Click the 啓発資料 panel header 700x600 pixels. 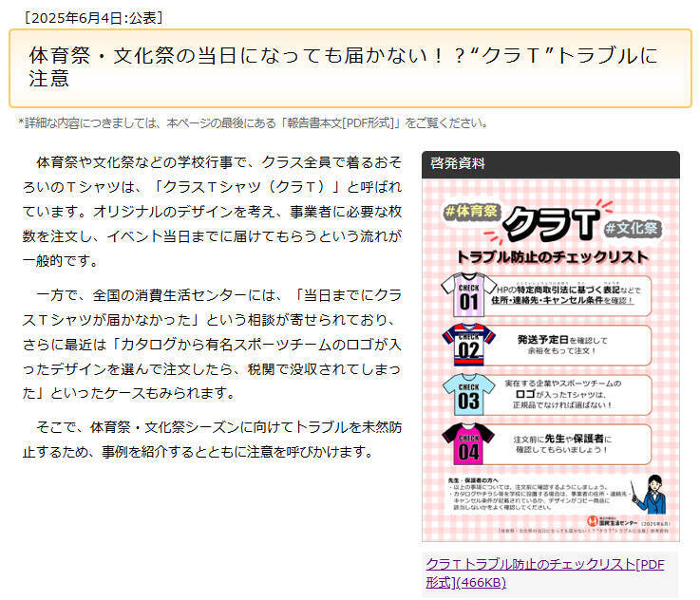pyautogui.click(x=551, y=164)
